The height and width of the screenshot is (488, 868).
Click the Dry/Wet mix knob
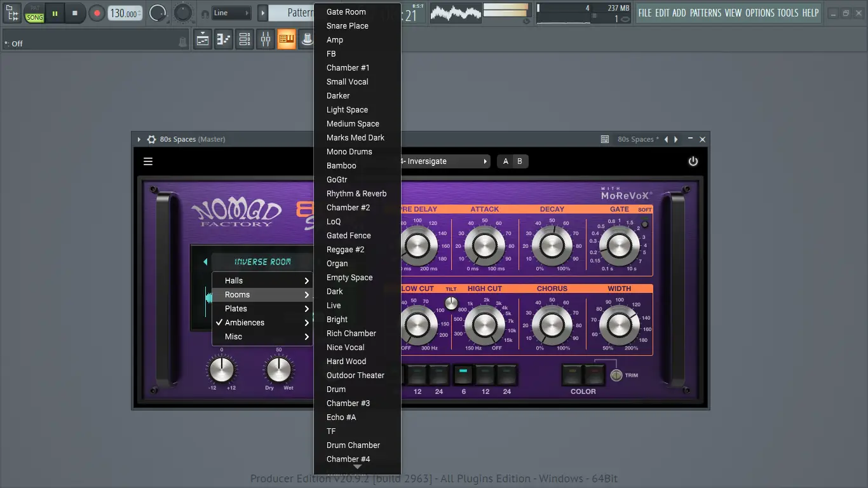[x=278, y=369]
